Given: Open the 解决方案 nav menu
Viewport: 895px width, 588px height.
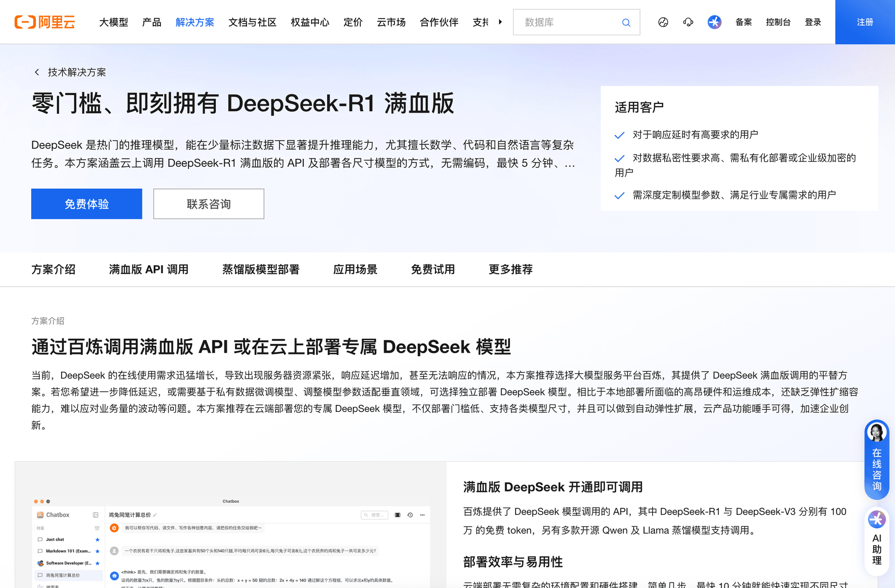Looking at the screenshot, I should (195, 22).
